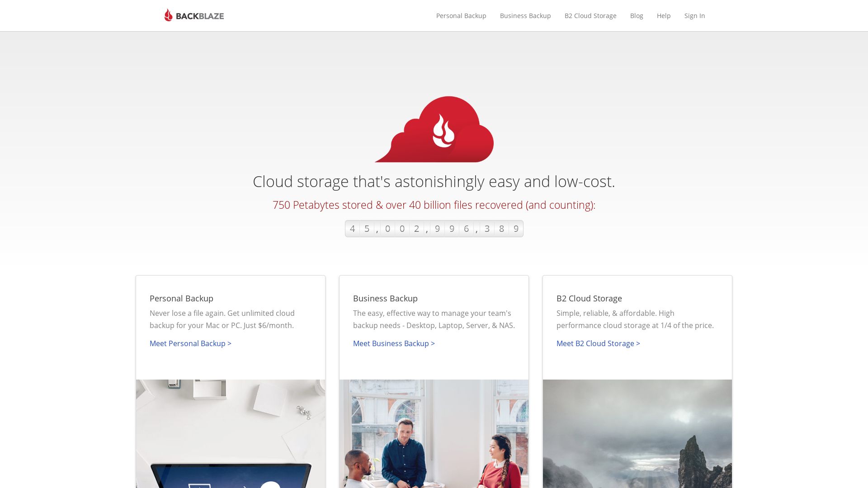The image size is (868, 488).
Task: Follow the Meet Business Backup link
Action: tap(394, 343)
